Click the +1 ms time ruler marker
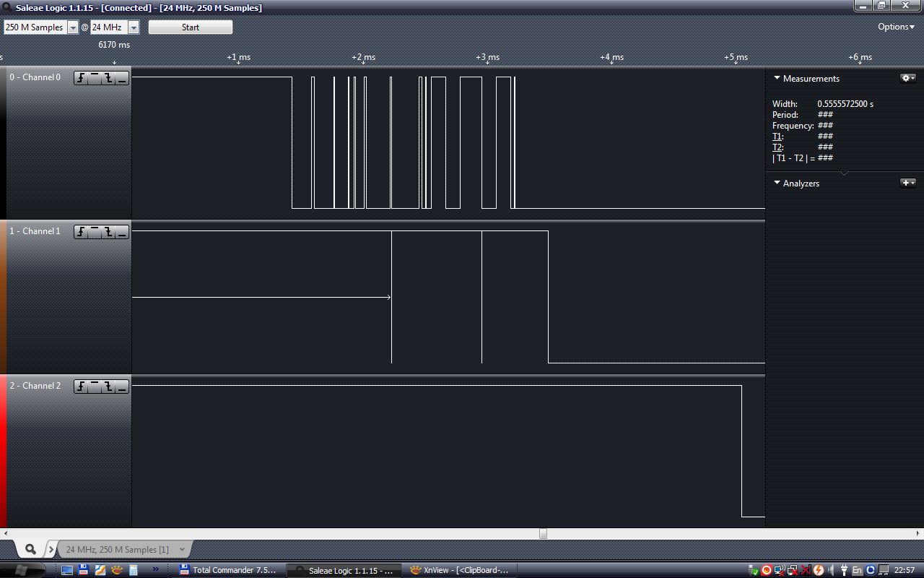The height and width of the screenshot is (578, 924). [x=238, y=57]
